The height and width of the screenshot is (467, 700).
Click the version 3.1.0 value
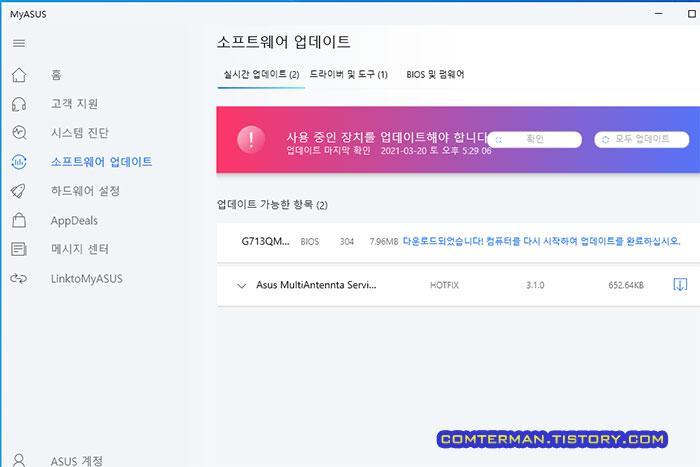(x=535, y=285)
